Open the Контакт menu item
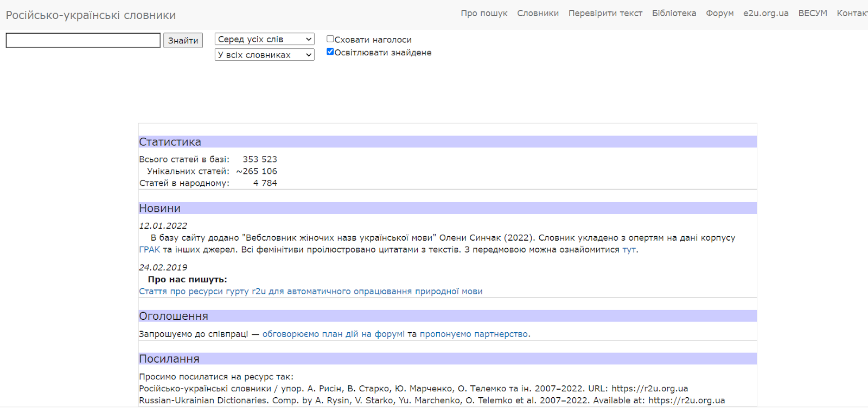Image resolution: width=868 pixels, height=420 pixels. [852, 14]
